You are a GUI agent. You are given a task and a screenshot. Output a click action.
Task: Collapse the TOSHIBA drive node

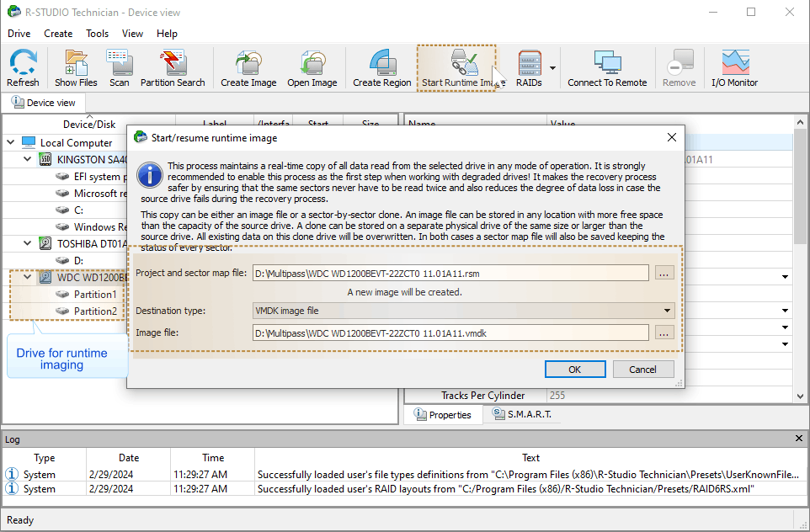pos(28,242)
